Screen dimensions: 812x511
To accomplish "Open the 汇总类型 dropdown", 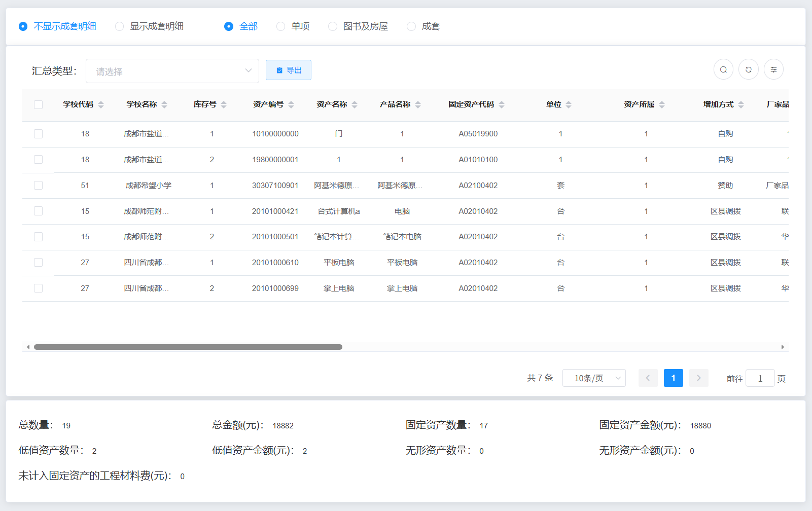I will click(x=172, y=71).
